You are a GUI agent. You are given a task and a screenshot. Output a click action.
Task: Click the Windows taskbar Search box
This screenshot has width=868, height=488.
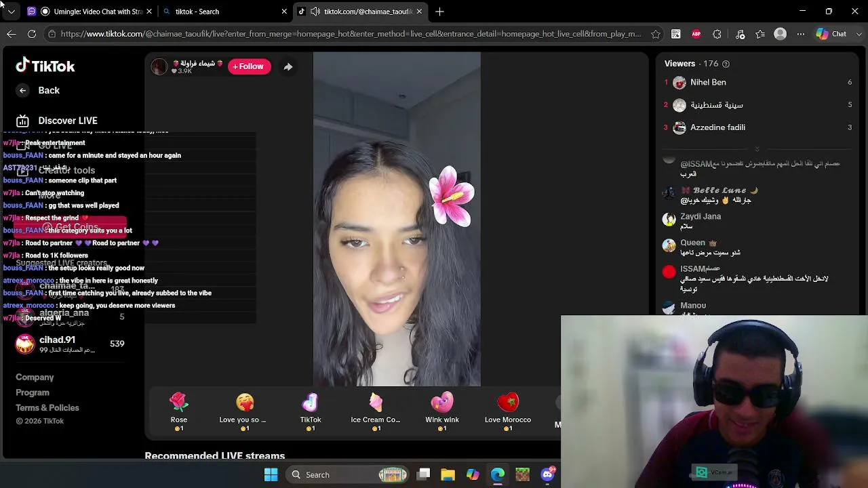(x=346, y=474)
